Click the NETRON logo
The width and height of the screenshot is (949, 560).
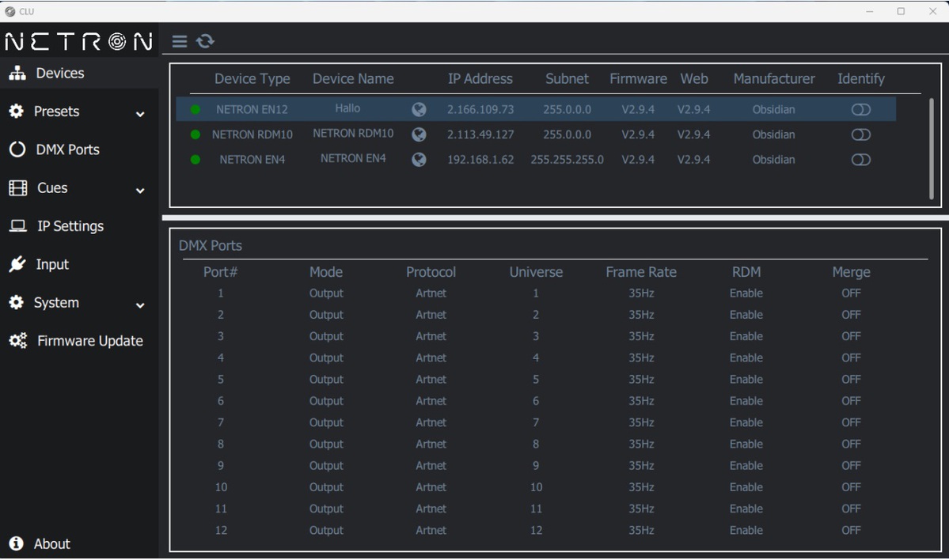[x=78, y=41]
